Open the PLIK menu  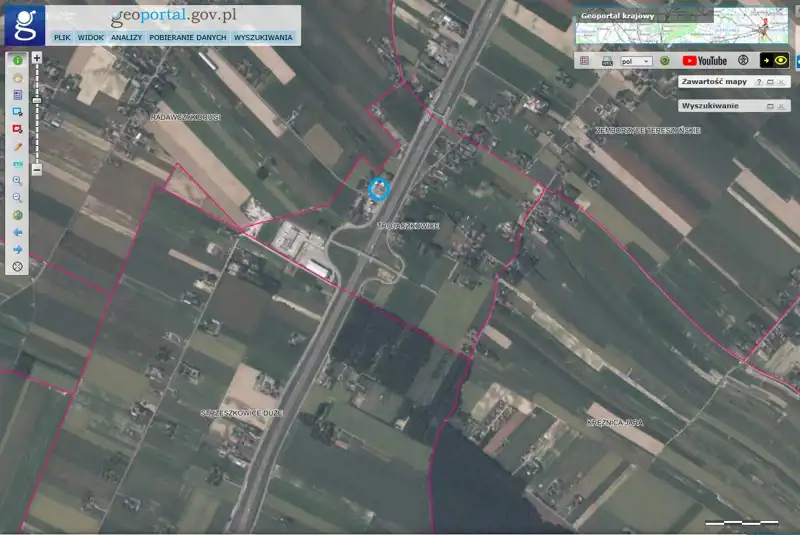(61, 37)
